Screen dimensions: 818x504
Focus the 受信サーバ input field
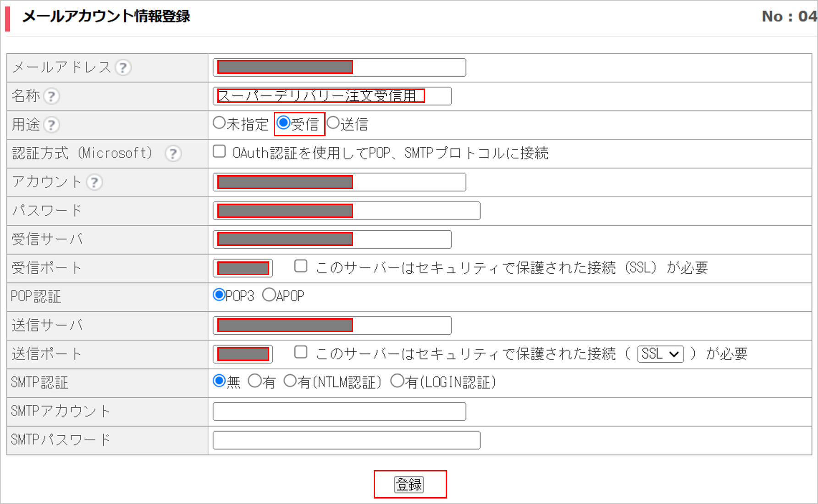pos(332,239)
